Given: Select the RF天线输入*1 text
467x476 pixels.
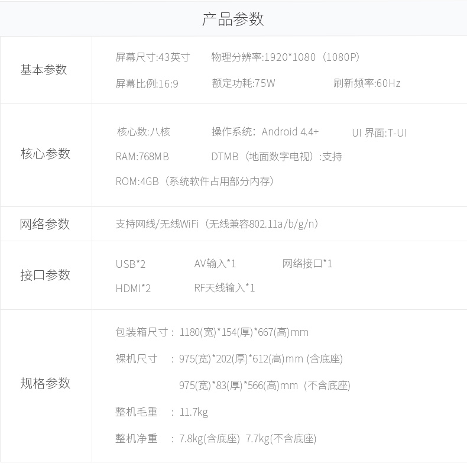Looking at the screenshot, I should click(225, 288).
